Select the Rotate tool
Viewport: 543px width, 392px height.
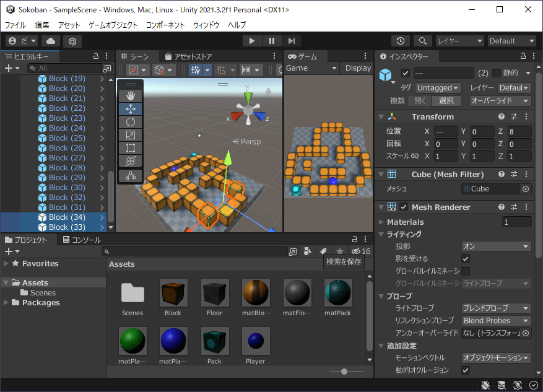pos(131,122)
